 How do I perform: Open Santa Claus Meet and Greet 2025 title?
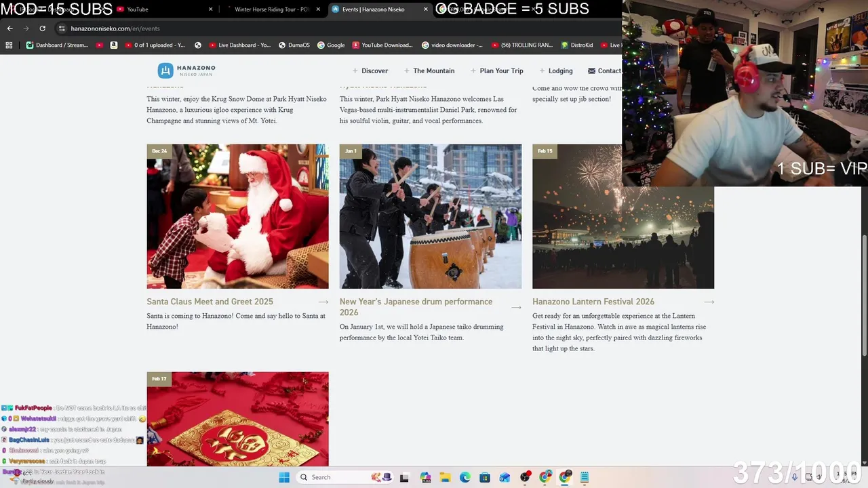pos(210,302)
